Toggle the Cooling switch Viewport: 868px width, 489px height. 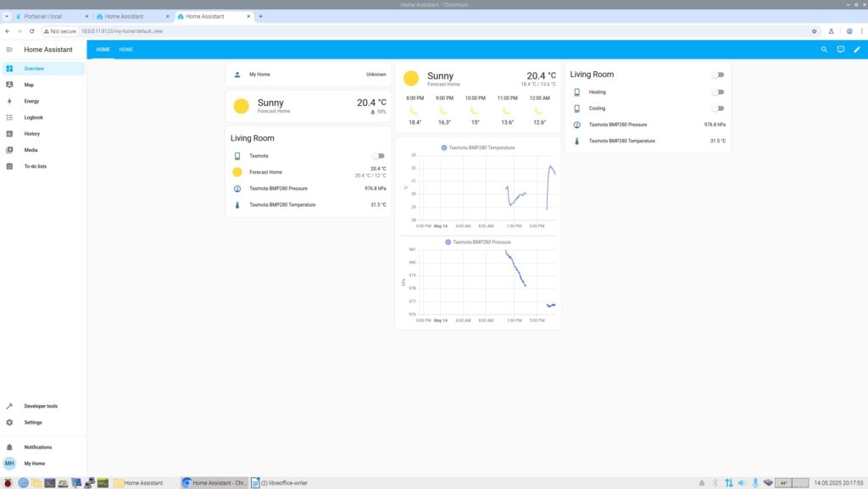(718, 108)
